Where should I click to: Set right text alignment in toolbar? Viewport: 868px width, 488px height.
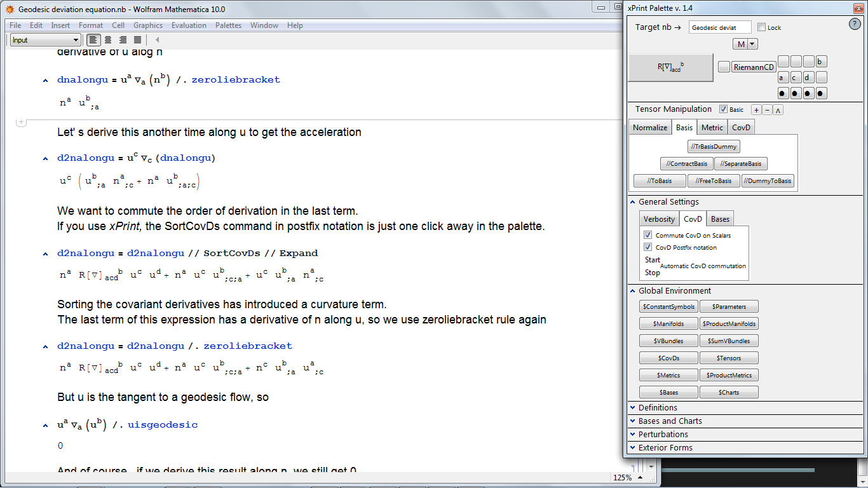123,40
